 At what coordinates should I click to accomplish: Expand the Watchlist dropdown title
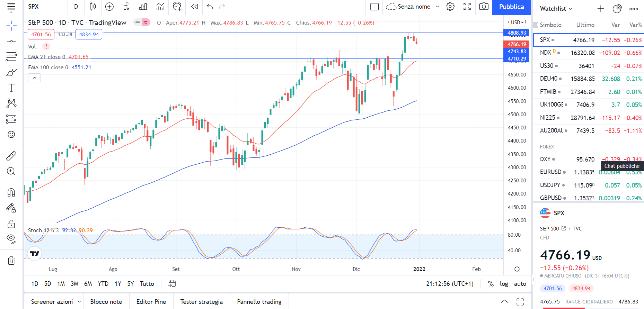556,9
